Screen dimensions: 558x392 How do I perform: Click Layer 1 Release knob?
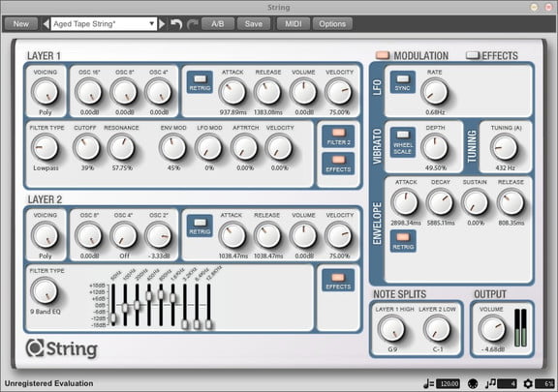pyautogui.click(x=268, y=92)
